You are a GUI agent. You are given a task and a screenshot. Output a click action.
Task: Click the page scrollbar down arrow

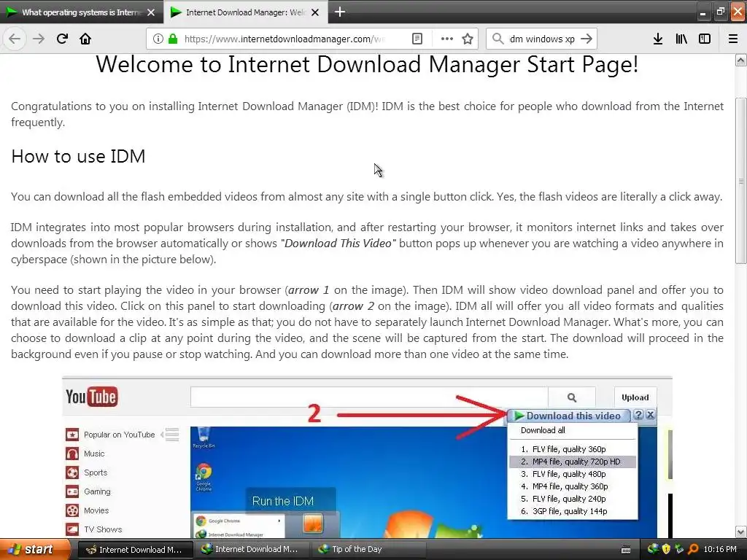741,532
